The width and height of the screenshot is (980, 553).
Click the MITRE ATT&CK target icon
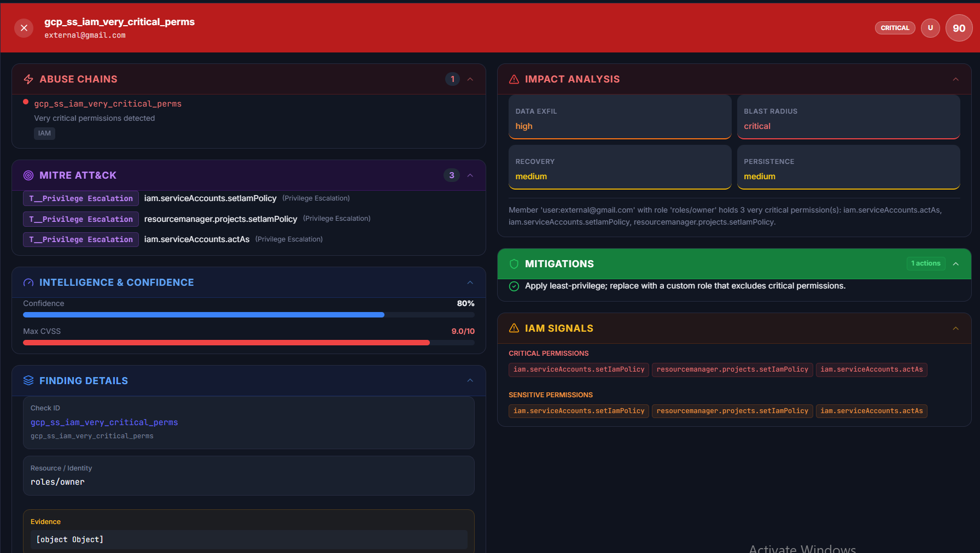[28, 175]
